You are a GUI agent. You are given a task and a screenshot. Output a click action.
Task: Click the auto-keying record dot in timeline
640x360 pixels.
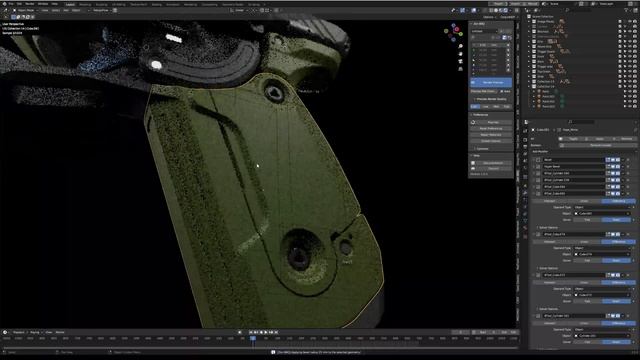pos(240,332)
